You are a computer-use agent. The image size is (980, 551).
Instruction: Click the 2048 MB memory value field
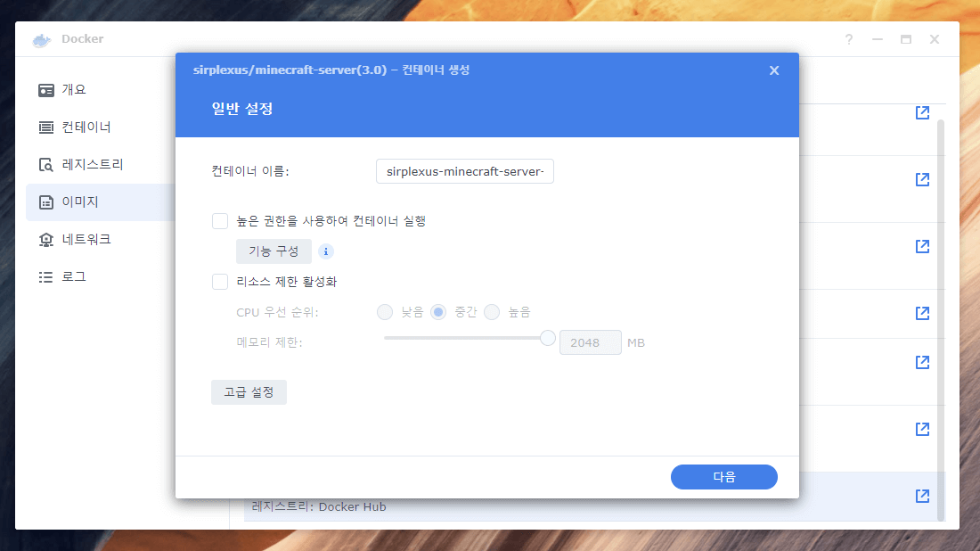point(591,342)
